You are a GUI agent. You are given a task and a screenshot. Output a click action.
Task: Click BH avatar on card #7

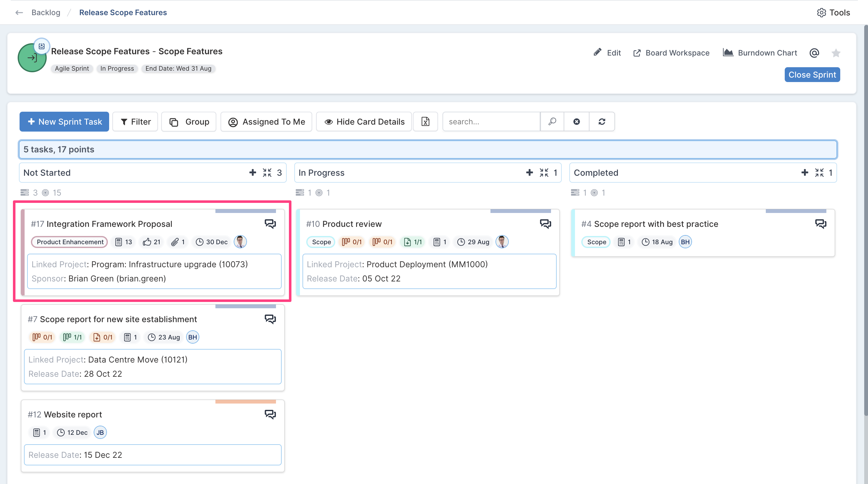coord(192,337)
